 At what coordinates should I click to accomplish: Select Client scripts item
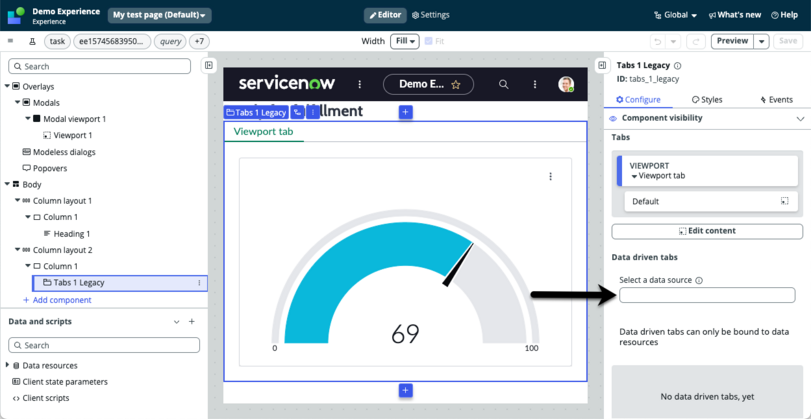(x=41, y=398)
